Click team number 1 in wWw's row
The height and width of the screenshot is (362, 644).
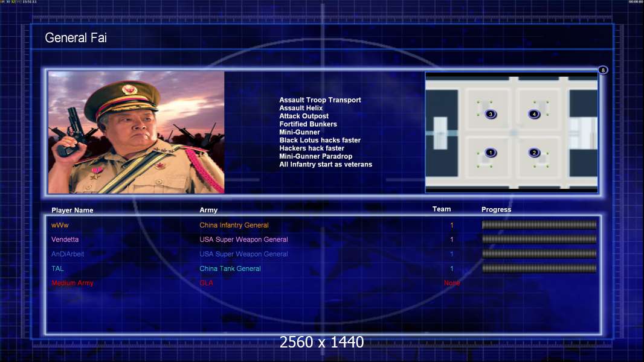[452, 225]
